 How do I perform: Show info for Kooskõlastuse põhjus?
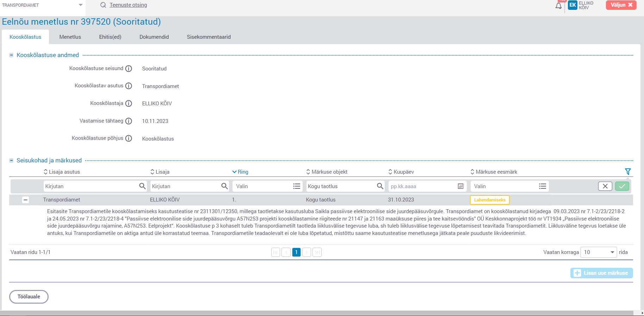[129, 138]
